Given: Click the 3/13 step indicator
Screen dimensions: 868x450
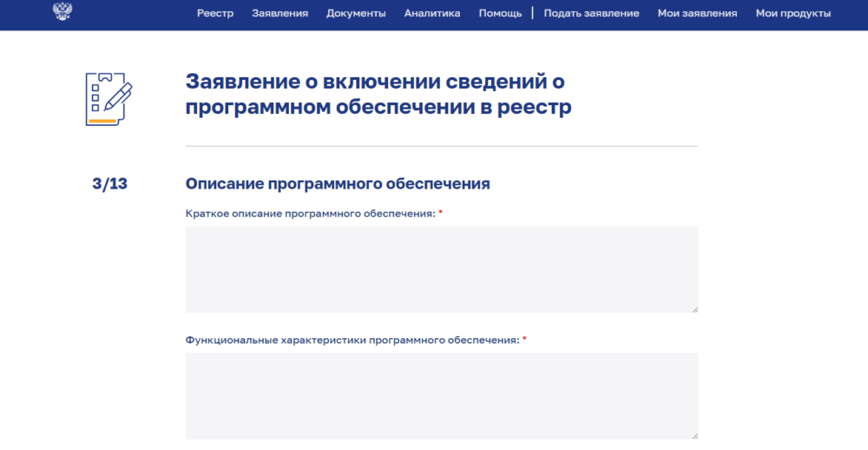Looking at the screenshot, I should [109, 183].
